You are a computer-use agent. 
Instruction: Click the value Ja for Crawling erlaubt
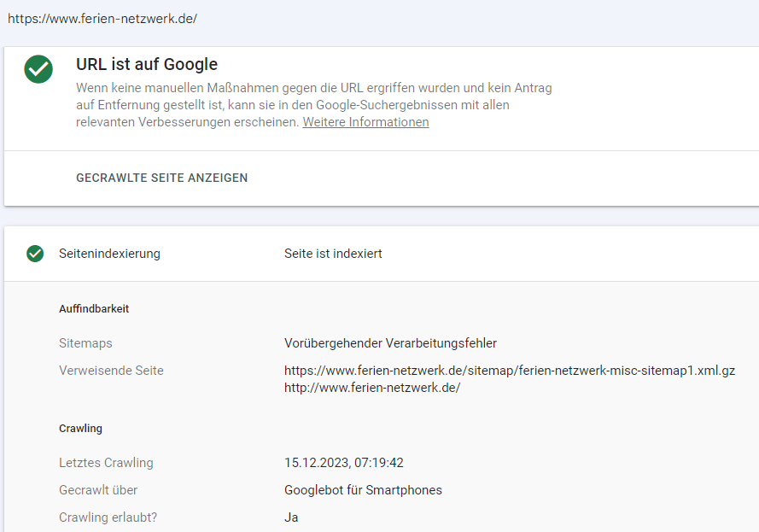click(291, 517)
